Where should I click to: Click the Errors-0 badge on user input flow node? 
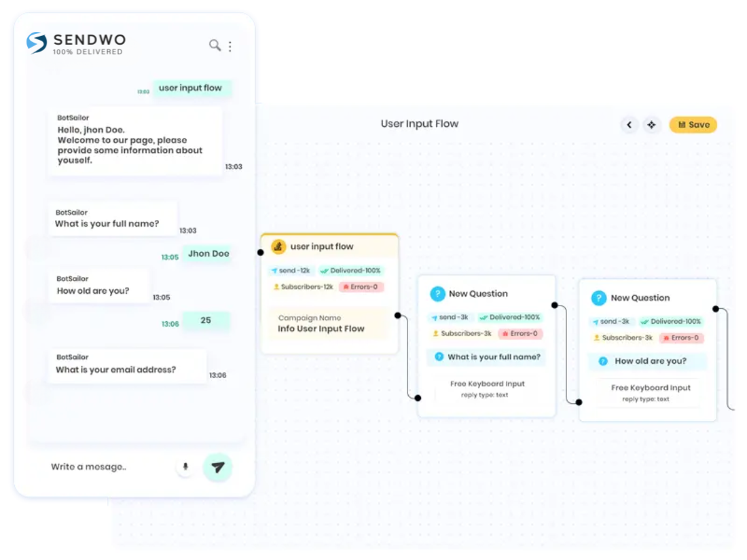point(361,286)
